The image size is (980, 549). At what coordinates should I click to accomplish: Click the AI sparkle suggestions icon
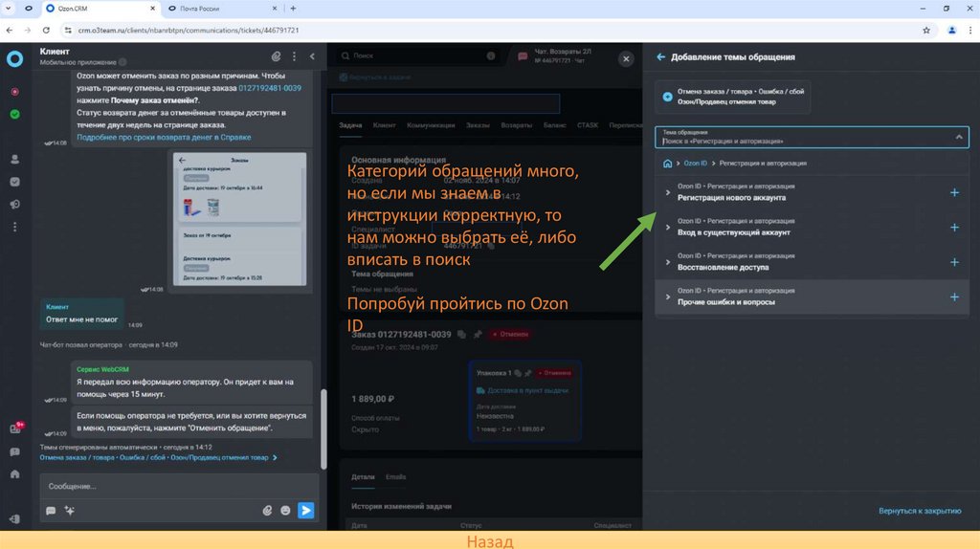click(69, 511)
